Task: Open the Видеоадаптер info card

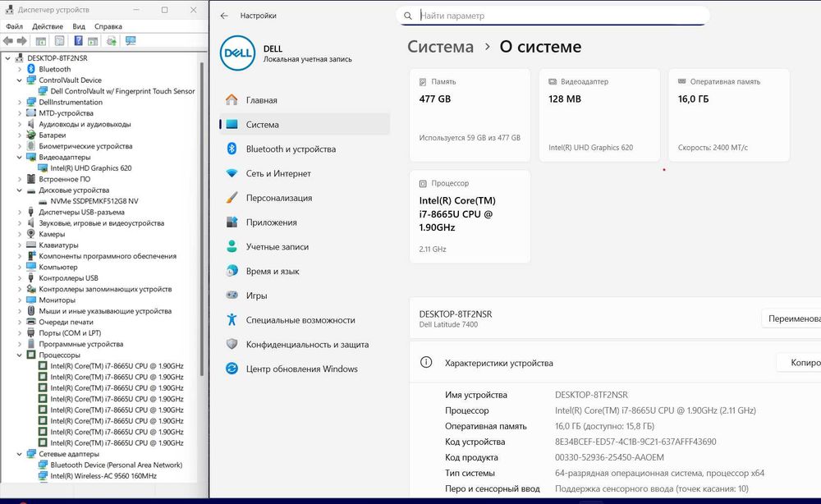Action: pos(599,115)
